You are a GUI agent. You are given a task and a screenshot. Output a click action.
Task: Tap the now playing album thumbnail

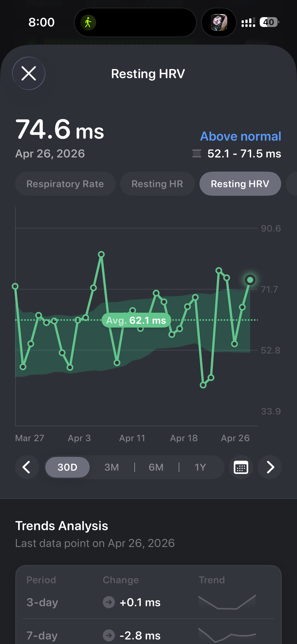pyautogui.click(x=219, y=22)
